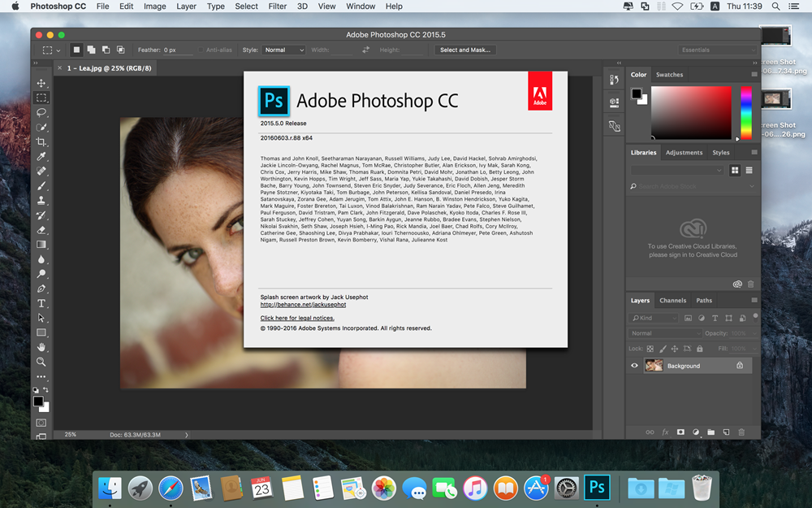
Task: Switch to the Adjustments tab
Action: [684, 153]
